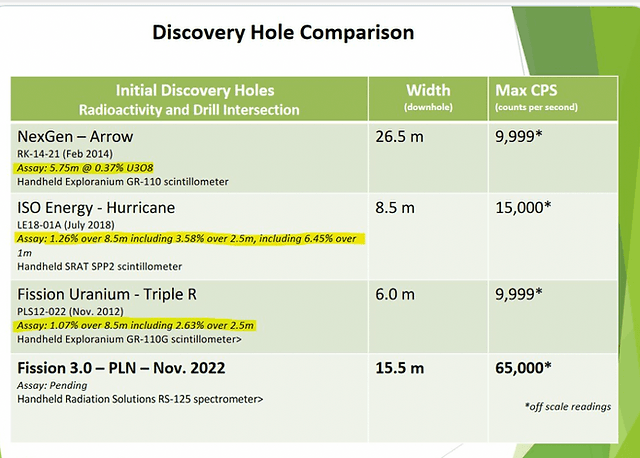Select the Initial Discovery Holes header cell
Viewport: 640px width, 458px height.
point(189,99)
